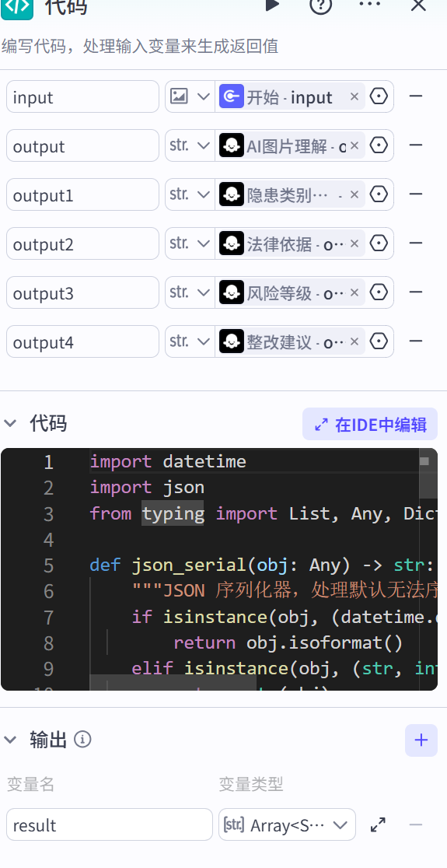447x868 pixels.
Task: Click the output1 variable name field
Action: (83, 194)
